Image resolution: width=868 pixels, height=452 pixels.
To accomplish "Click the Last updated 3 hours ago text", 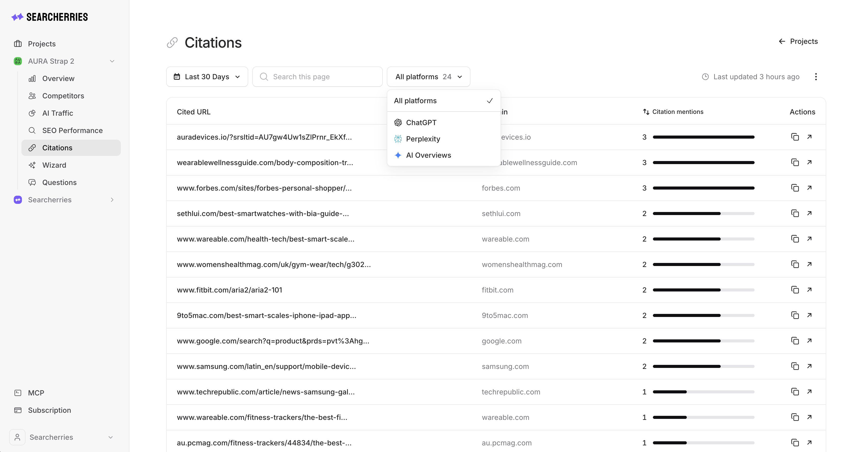I will [x=756, y=77].
